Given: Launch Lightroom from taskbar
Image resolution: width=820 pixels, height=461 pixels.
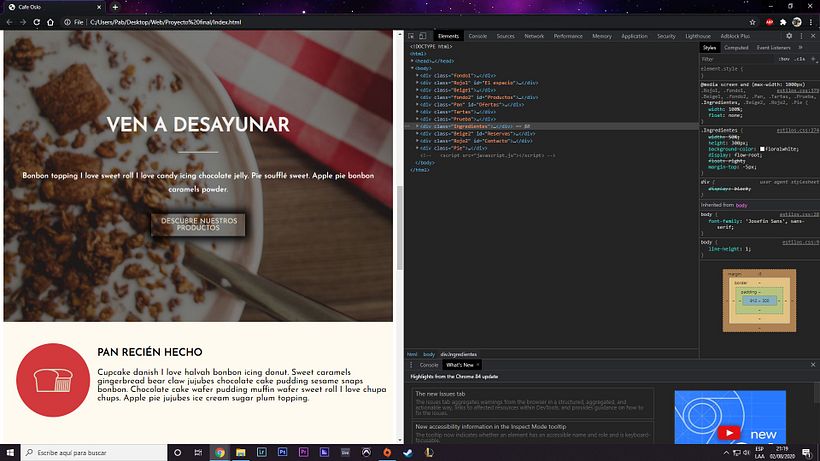Looking at the screenshot, I should 261,453.
